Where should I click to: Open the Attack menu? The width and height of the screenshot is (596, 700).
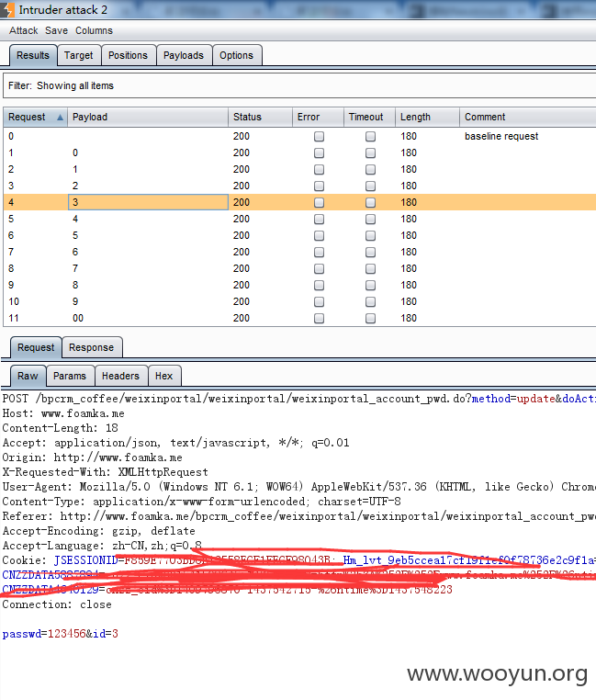pyautogui.click(x=24, y=31)
